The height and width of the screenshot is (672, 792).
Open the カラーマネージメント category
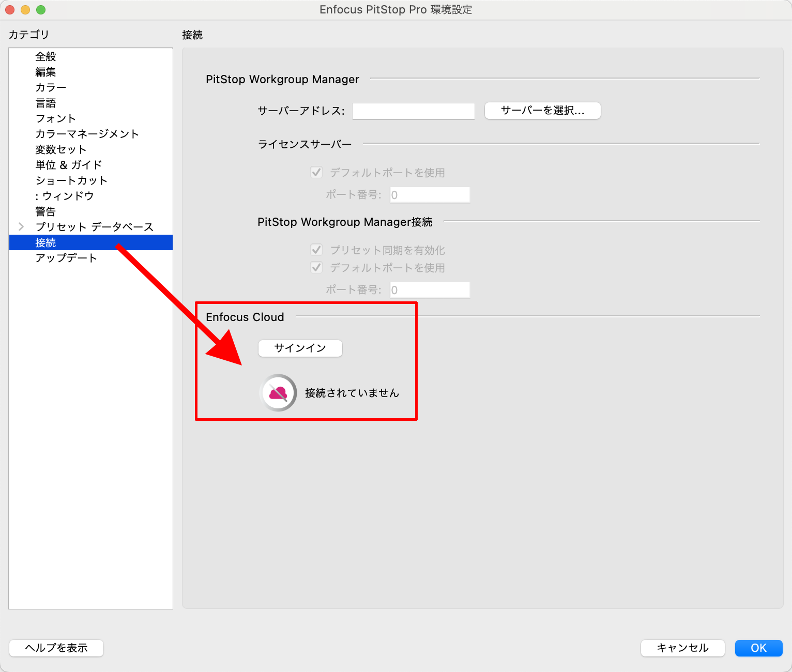91,134
